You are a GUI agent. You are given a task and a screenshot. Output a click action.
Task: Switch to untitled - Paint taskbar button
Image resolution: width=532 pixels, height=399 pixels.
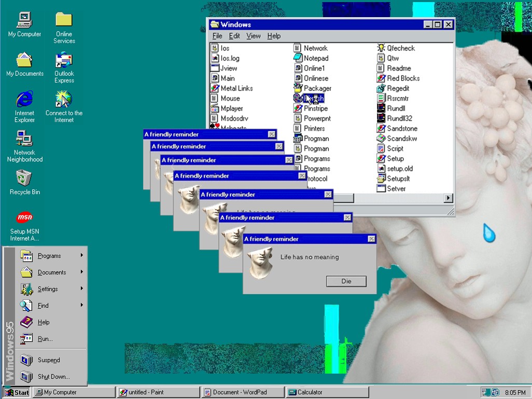point(159,392)
